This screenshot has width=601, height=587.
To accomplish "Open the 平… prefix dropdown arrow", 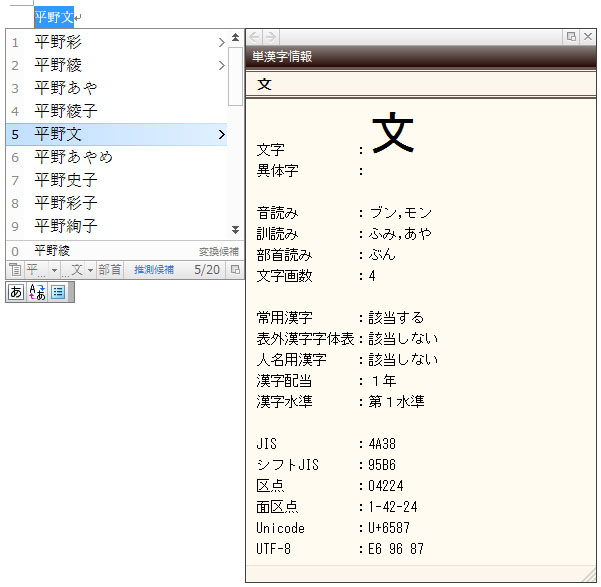I will (x=54, y=270).
